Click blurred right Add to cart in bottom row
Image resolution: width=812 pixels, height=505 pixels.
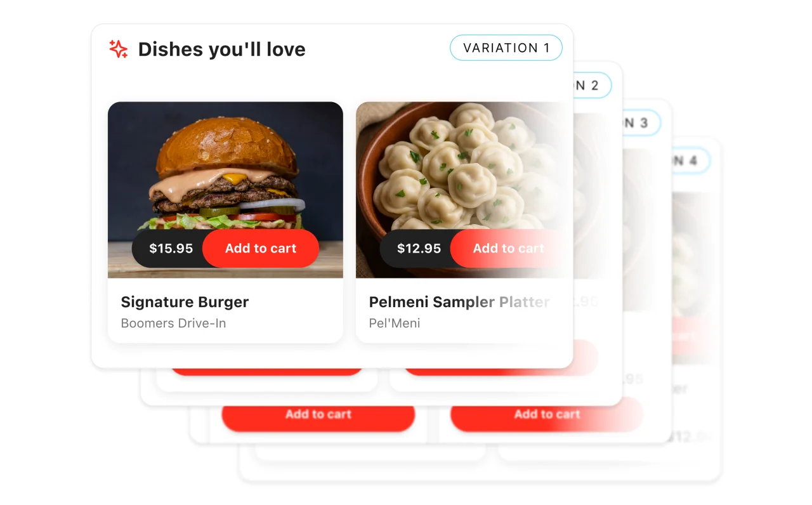(547, 414)
